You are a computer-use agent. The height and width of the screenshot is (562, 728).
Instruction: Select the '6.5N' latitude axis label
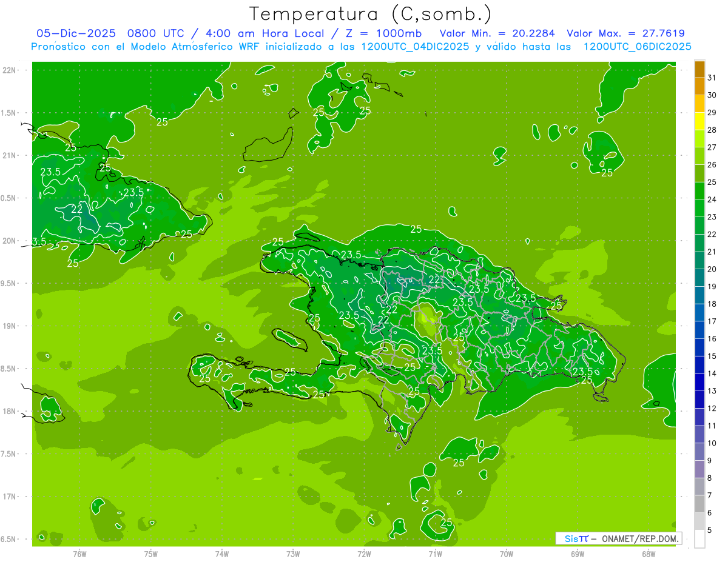9,539
